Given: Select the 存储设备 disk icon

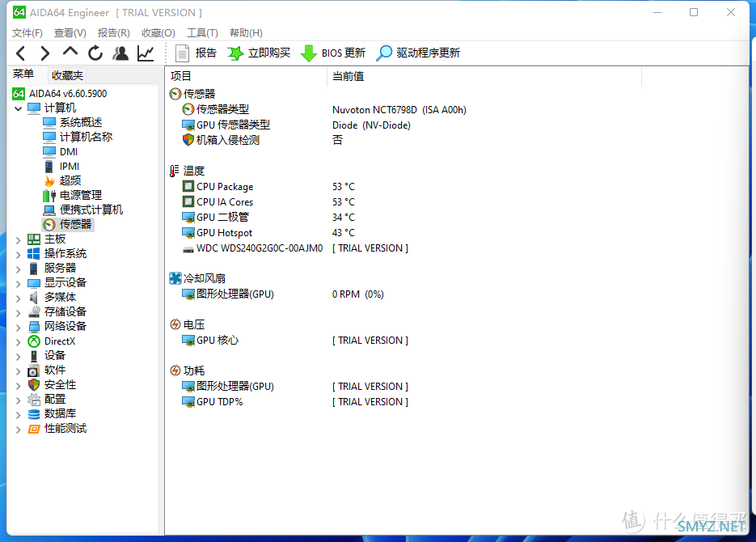Looking at the screenshot, I should [x=34, y=312].
